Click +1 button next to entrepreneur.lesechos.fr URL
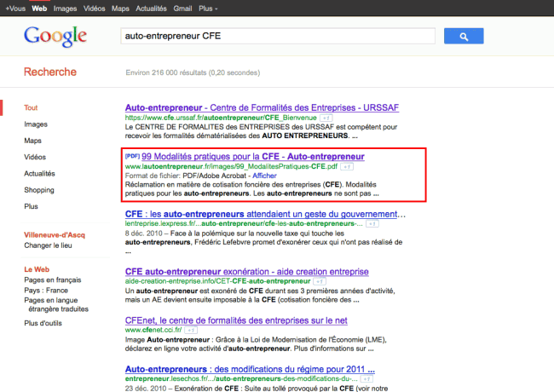This screenshot has height=392, width=554. pyautogui.click(x=366, y=379)
